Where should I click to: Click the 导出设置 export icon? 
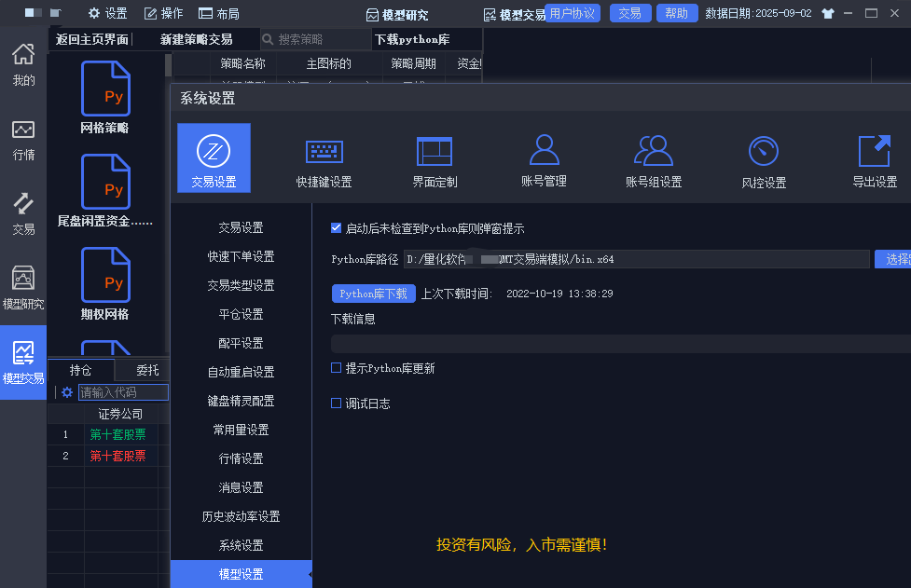point(874,152)
